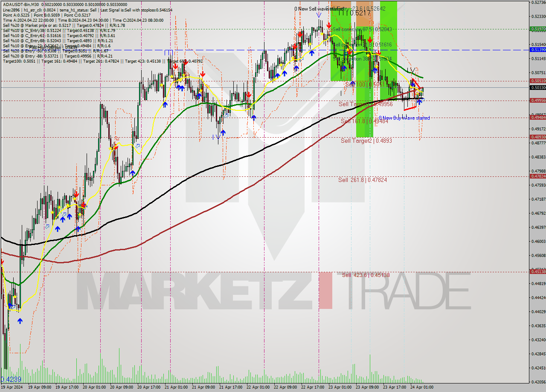
Task: Click the red 0.45138 price tag
Action: point(537,271)
